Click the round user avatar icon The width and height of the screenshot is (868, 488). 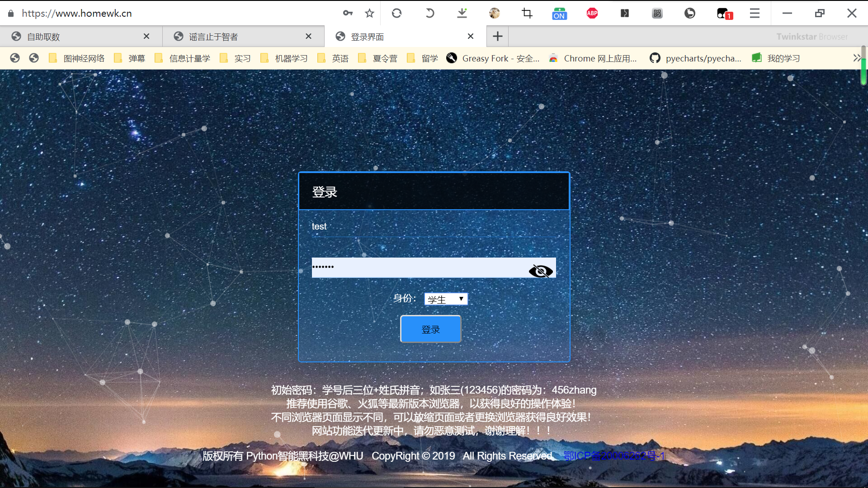click(494, 13)
